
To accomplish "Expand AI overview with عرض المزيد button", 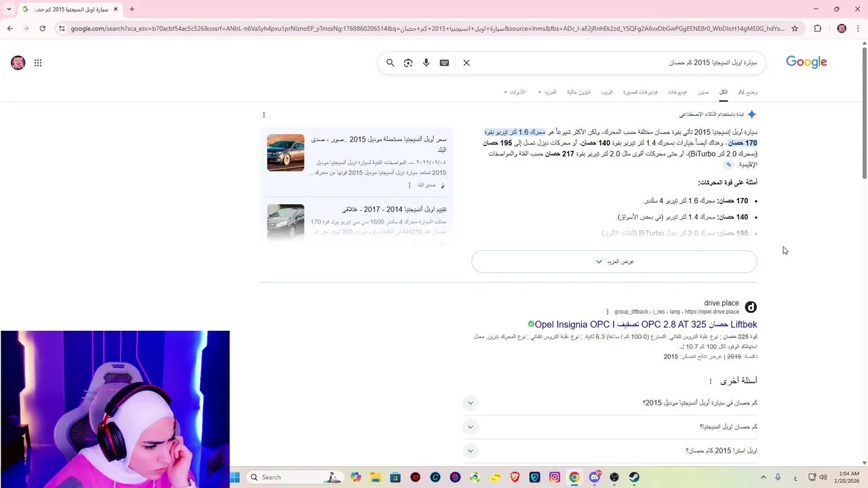I will pyautogui.click(x=614, y=262).
